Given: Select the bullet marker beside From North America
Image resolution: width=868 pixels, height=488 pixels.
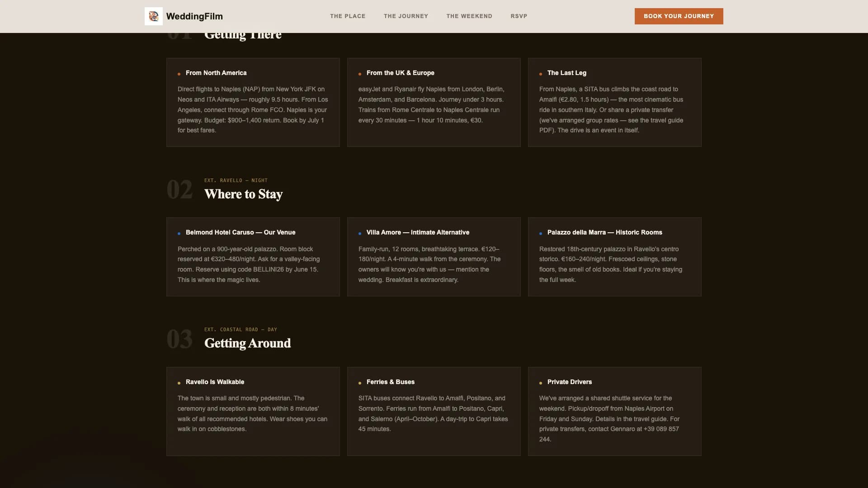Looking at the screenshot, I should (179, 73).
